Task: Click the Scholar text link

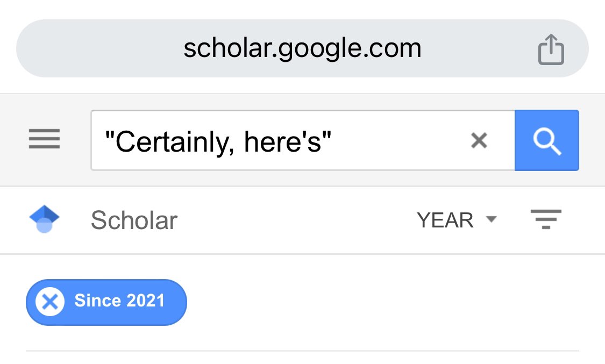Action: [134, 220]
